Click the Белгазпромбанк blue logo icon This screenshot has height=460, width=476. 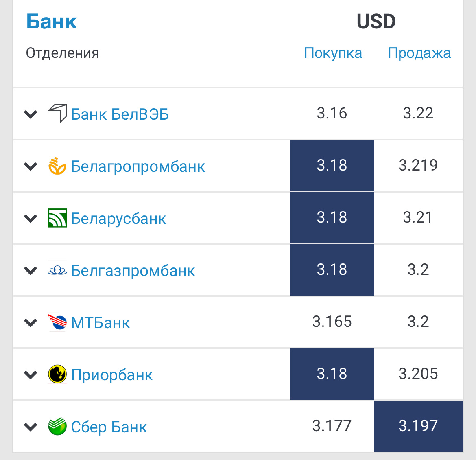(x=57, y=270)
